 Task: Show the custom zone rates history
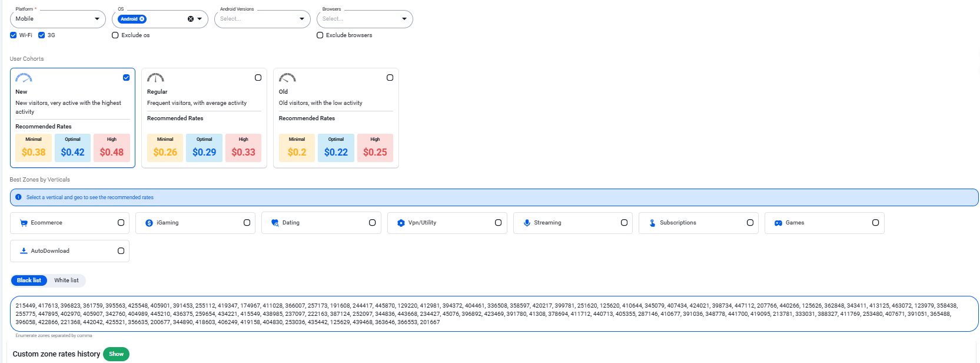(x=116, y=354)
